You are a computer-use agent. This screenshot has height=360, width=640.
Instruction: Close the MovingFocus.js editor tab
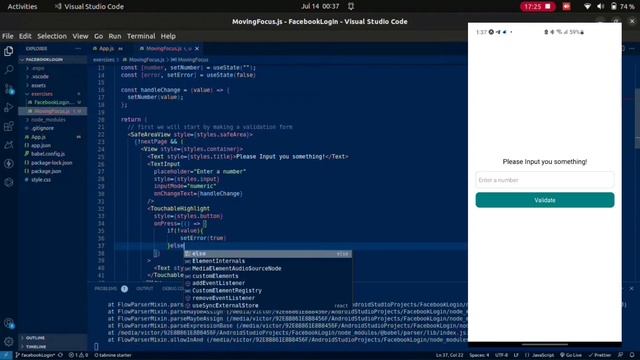click(197, 49)
